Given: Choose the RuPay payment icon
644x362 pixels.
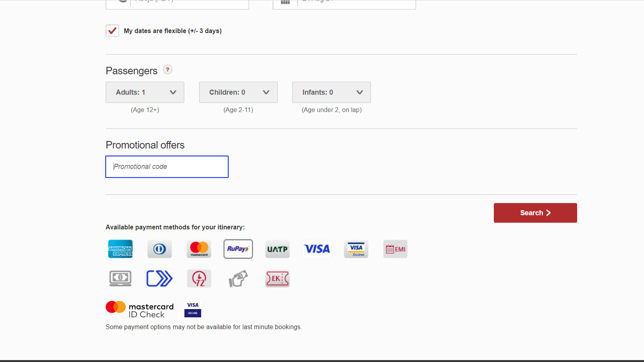Looking at the screenshot, I should point(238,249).
